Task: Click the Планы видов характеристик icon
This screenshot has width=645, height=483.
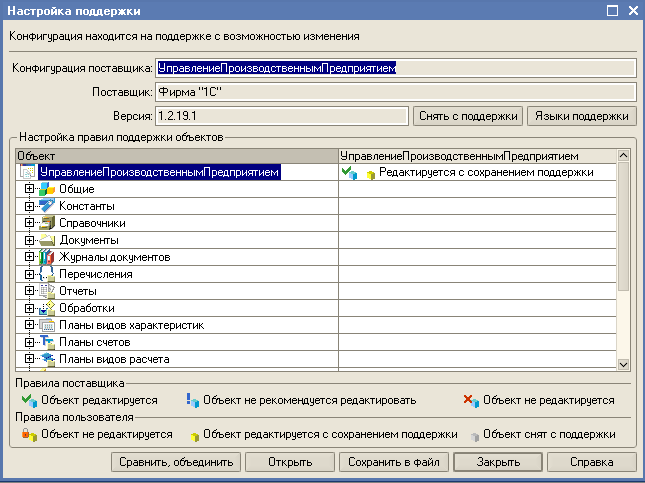Action: pos(47,325)
